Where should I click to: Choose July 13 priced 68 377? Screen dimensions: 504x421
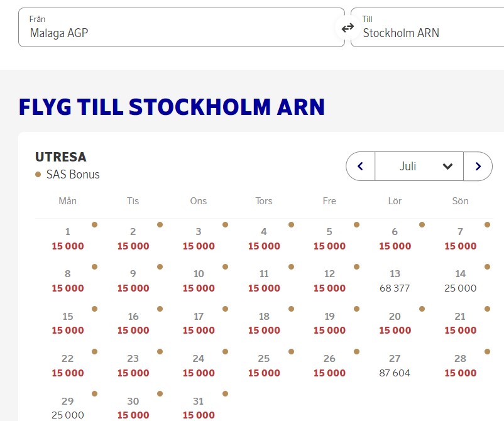395,281
